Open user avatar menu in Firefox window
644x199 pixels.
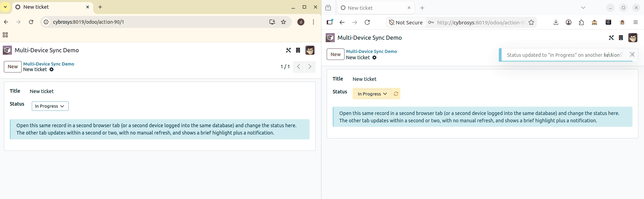pos(633,38)
